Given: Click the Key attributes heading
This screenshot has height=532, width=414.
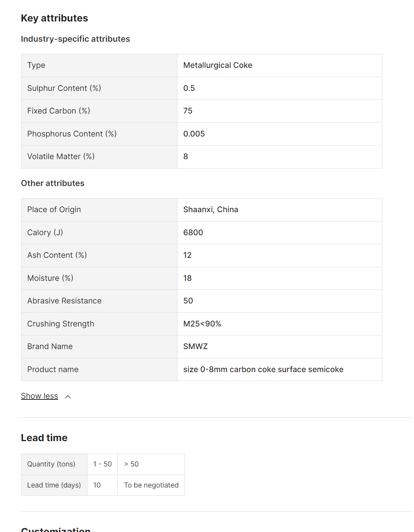Looking at the screenshot, I should (55, 18).
